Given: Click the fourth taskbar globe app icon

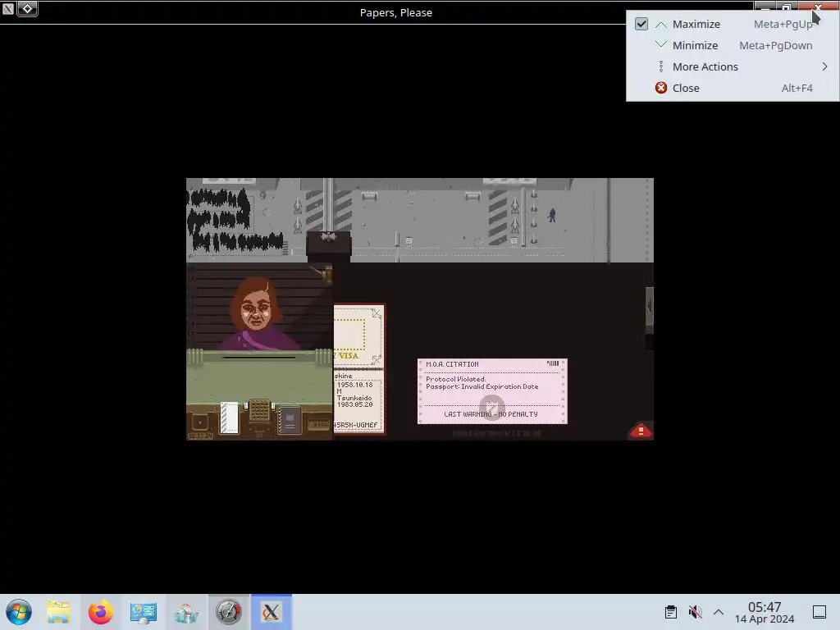Looking at the screenshot, I should click(x=186, y=612).
